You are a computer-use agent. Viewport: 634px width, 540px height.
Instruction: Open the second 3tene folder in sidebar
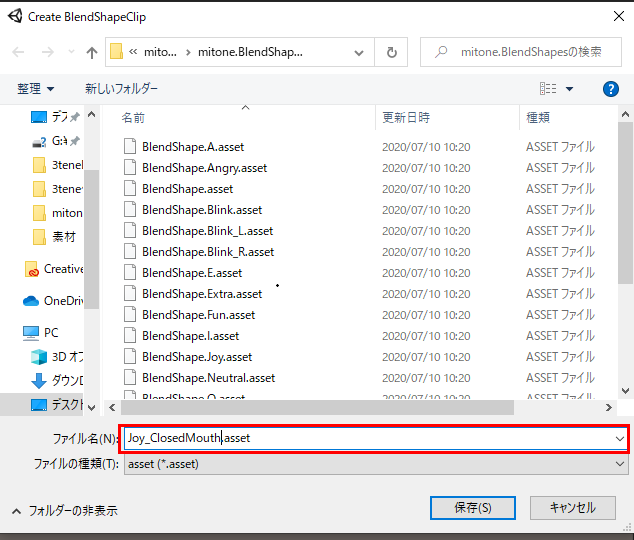pyautogui.click(x=57, y=189)
